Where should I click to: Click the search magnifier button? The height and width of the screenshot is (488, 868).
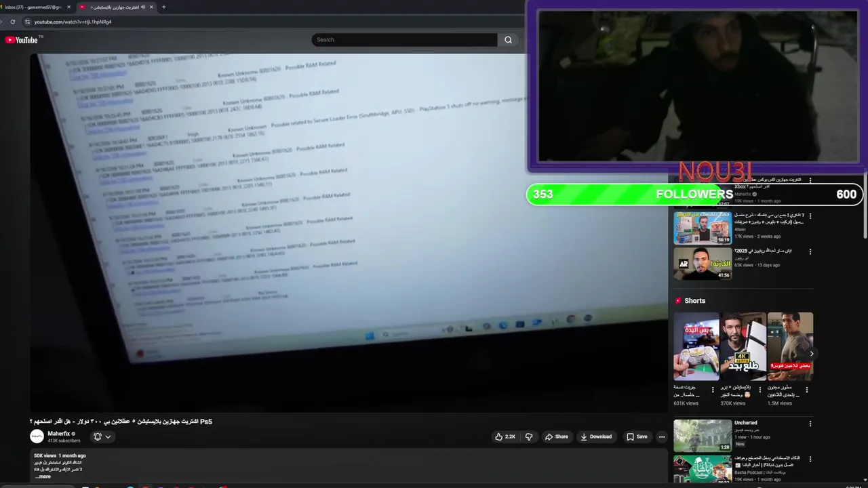[x=508, y=40]
